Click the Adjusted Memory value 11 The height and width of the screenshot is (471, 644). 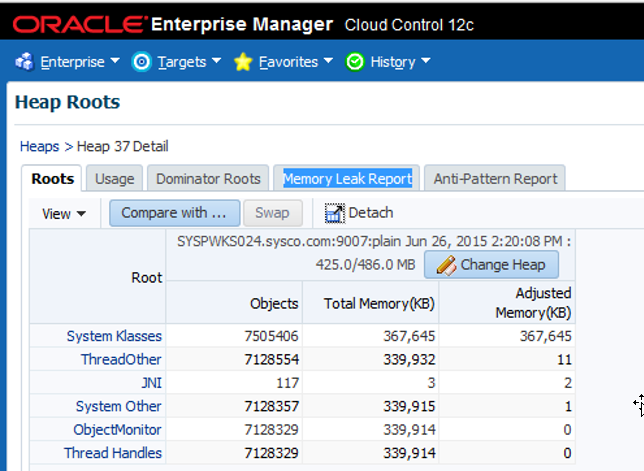click(x=564, y=359)
